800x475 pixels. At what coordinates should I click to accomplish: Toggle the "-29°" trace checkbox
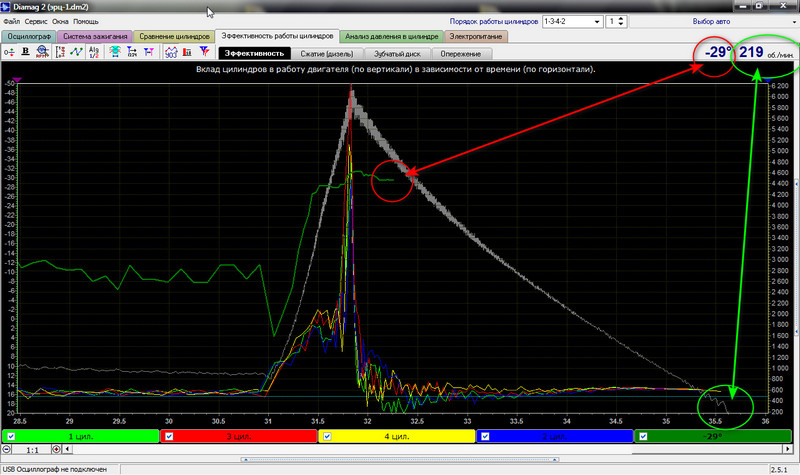click(x=643, y=436)
